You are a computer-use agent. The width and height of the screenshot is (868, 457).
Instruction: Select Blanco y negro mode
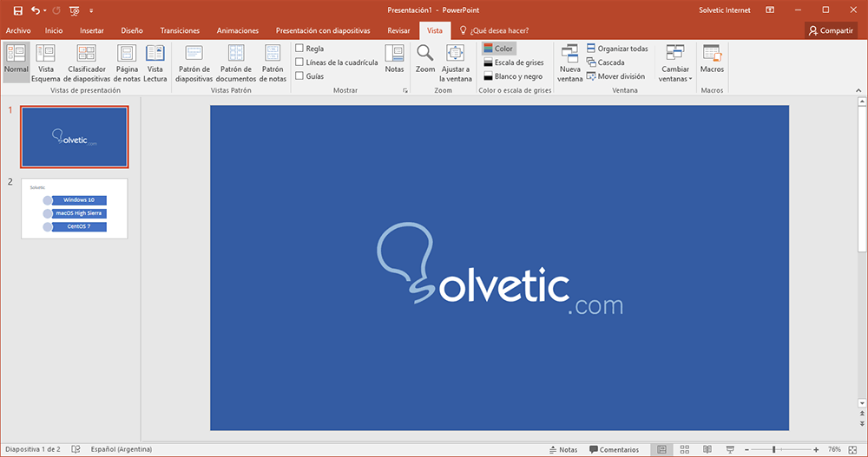513,76
